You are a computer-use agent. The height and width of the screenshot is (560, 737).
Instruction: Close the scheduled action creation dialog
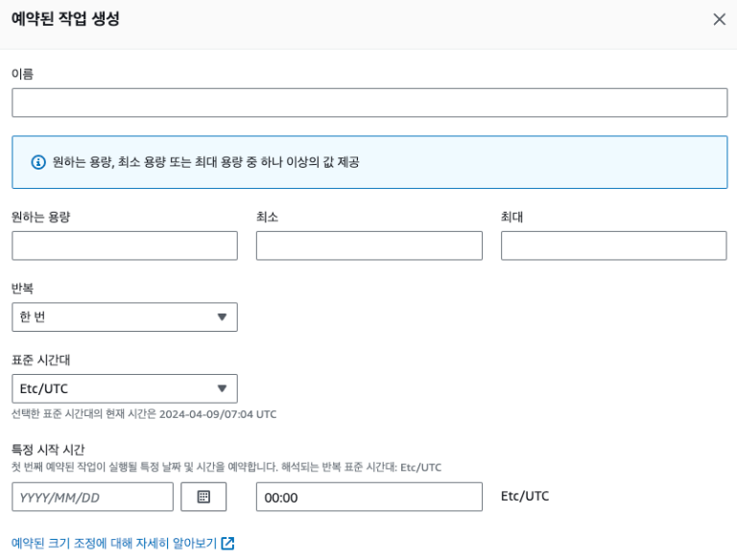(x=719, y=19)
